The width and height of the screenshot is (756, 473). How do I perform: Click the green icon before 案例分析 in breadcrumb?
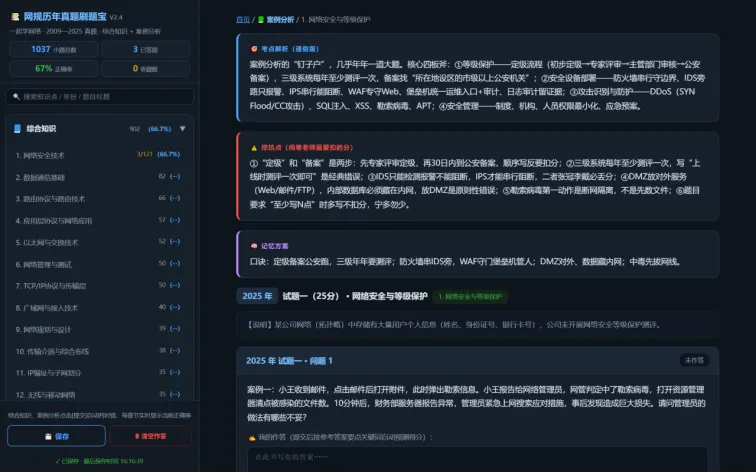click(261, 20)
